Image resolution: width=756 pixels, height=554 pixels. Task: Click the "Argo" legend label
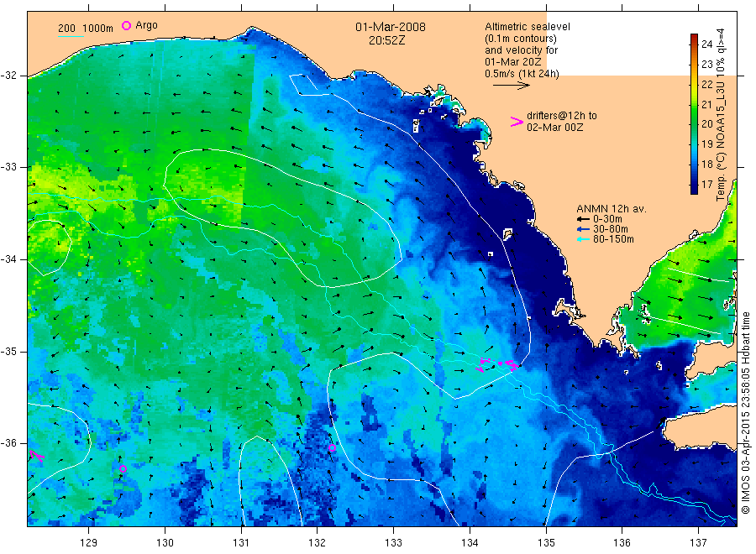[146, 25]
